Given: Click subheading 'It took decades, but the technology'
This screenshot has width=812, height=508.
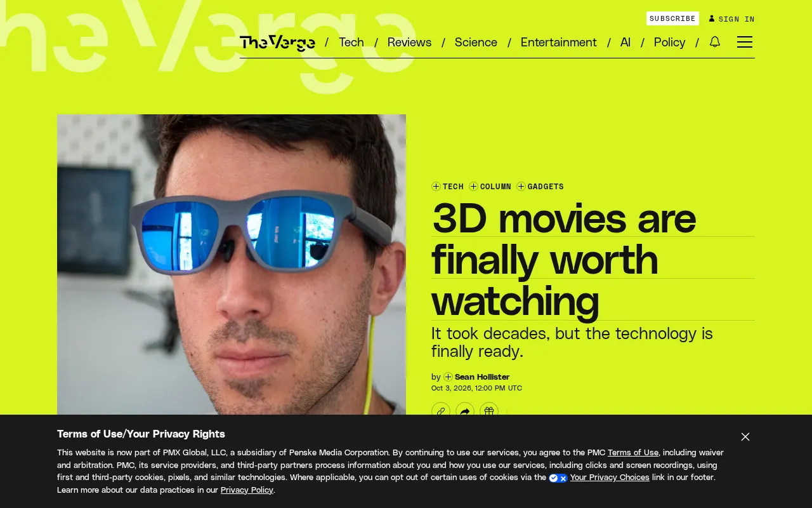Looking at the screenshot, I should click(x=572, y=342).
